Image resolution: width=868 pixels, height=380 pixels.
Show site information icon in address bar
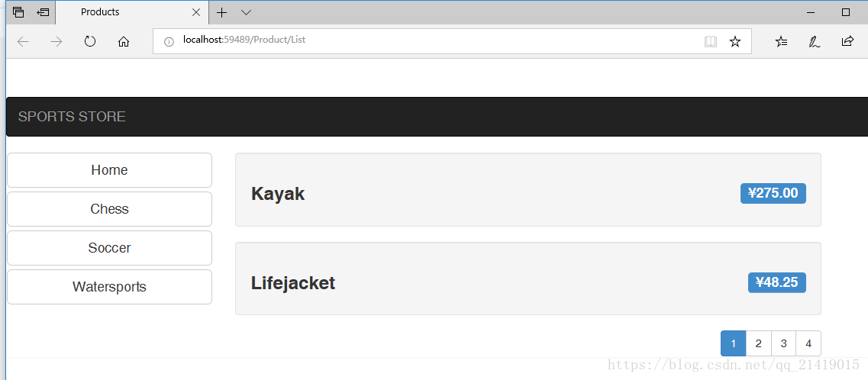click(169, 41)
